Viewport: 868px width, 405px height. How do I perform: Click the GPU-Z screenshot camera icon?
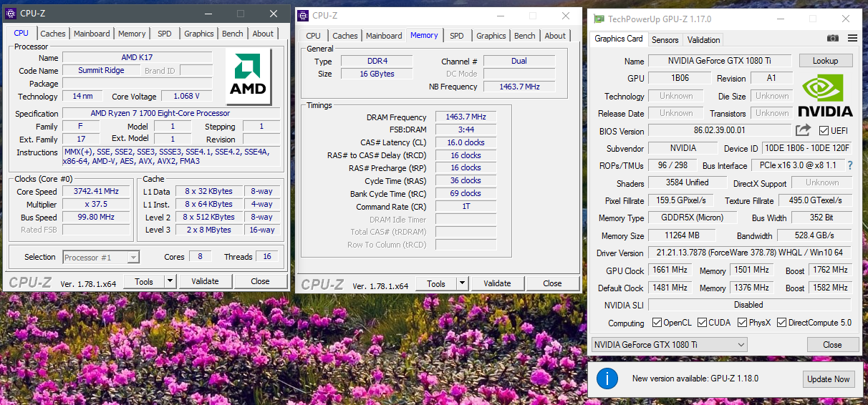[x=833, y=39]
